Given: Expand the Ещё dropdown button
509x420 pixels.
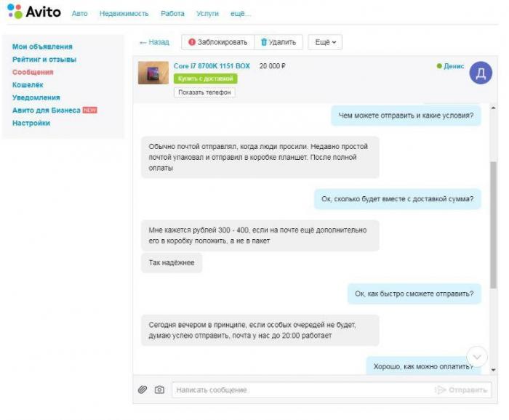Looking at the screenshot, I should 325,42.
